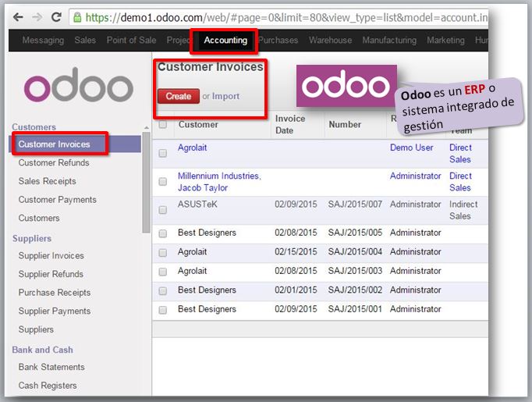
Task: Check the SAJ/2015/003 row checkbox
Action: coord(163,272)
